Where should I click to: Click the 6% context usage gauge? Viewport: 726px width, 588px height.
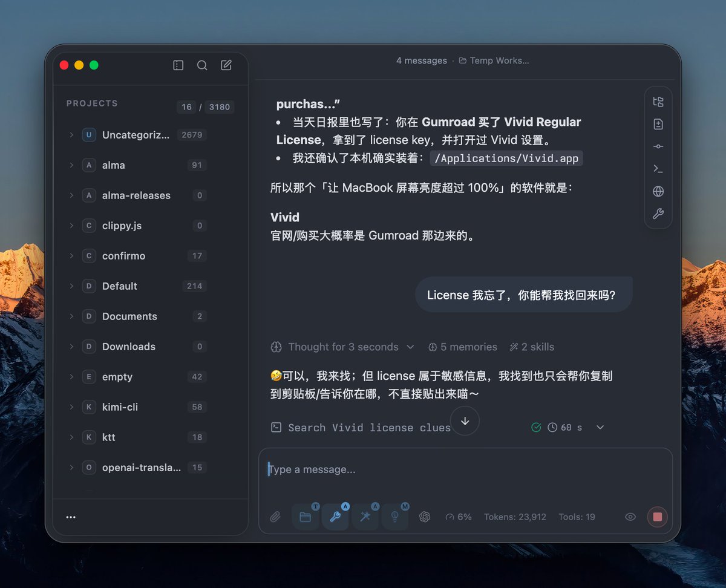[x=458, y=517]
